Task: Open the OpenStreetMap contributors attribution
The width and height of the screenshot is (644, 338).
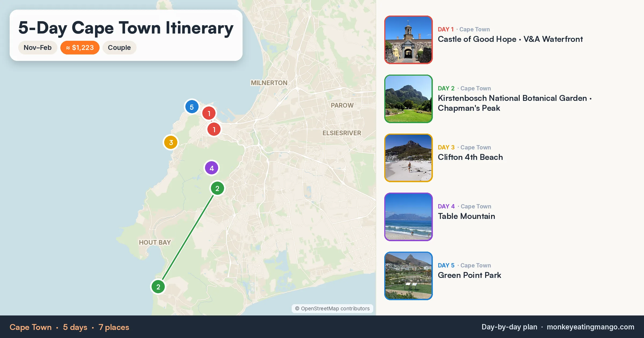Action: click(332, 308)
